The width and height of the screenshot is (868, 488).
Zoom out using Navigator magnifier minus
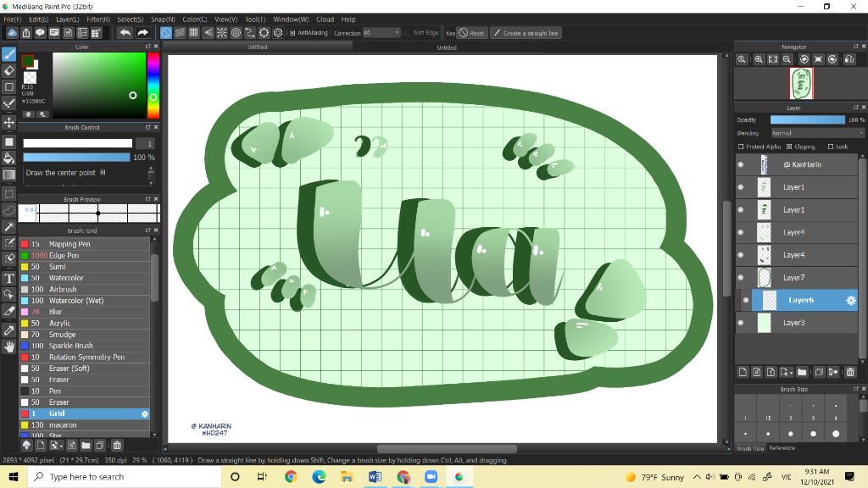[787, 59]
